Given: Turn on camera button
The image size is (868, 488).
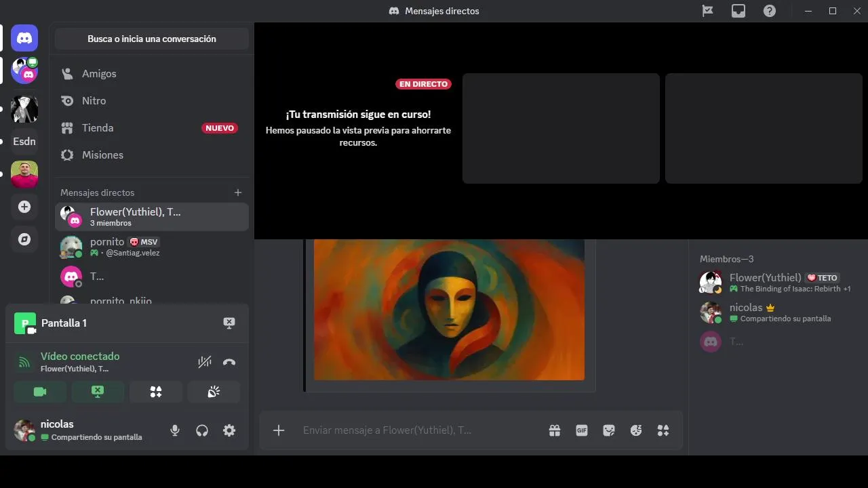Looking at the screenshot, I should 40,392.
